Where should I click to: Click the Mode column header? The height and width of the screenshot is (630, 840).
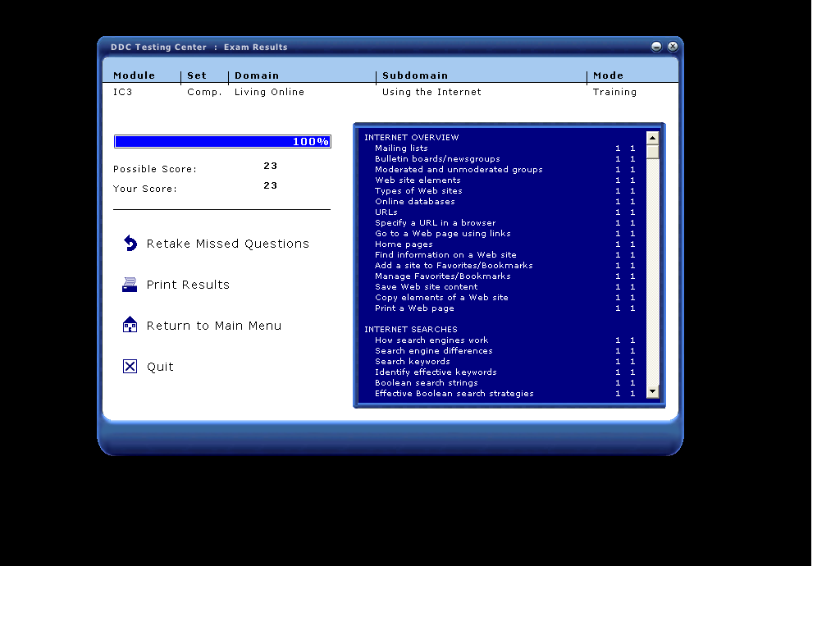point(608,75)
